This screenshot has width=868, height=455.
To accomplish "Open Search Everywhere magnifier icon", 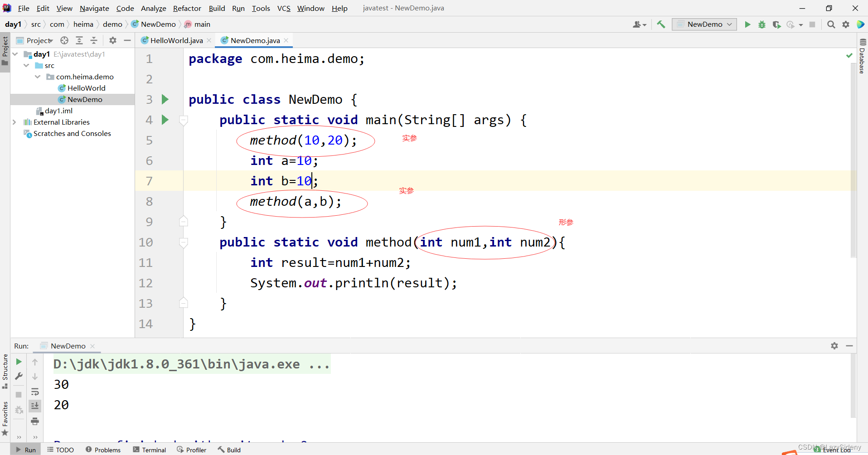I will coord(831,24).
